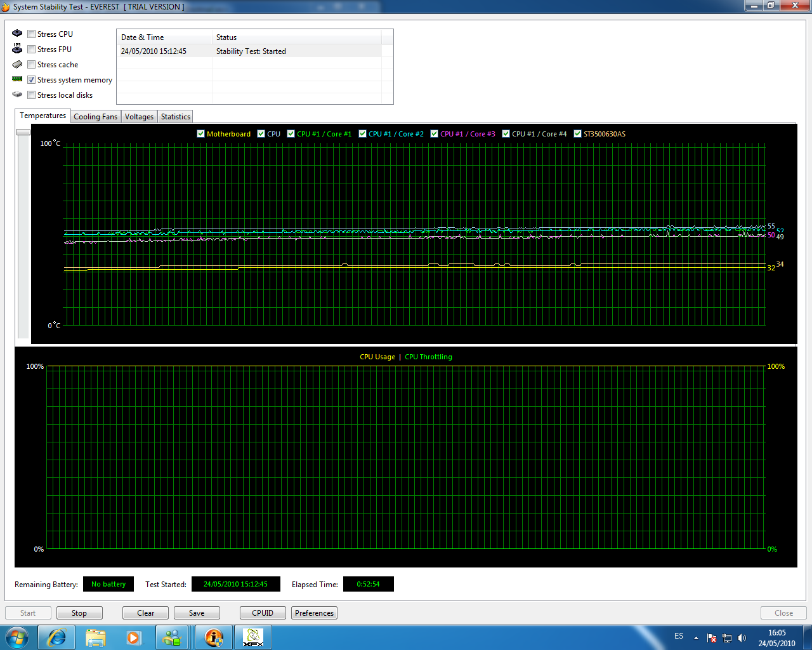The width and height of the screenshot is (812, 650).
Task: Click the Action Center flag tray icon
Action: coord(712,638)
